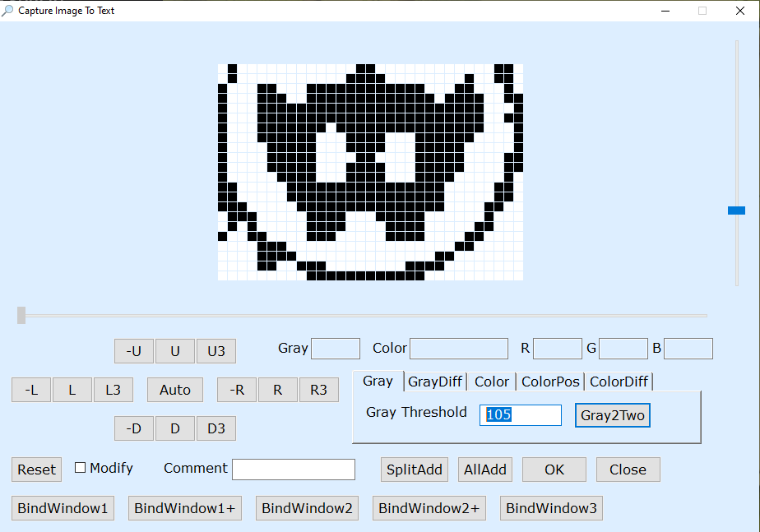Click the U3 button

(216, 351)
